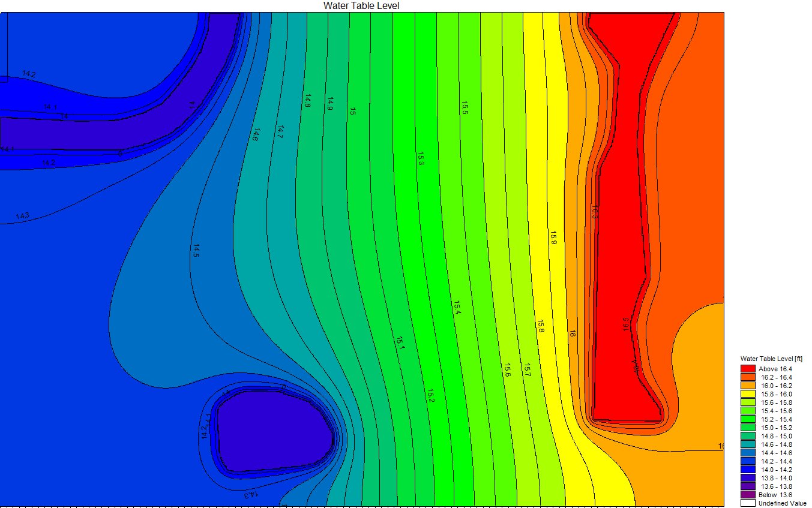Click the '14.2 - 14.4' legend label
812x508 pixels.
tap(777, 461)
